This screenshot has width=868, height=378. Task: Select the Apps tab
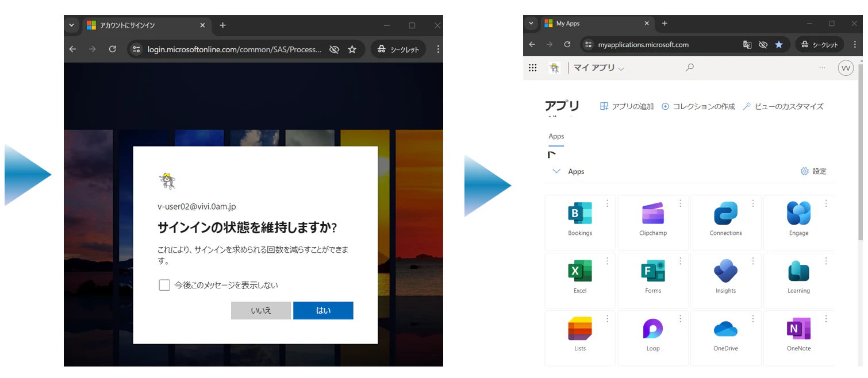556,137
